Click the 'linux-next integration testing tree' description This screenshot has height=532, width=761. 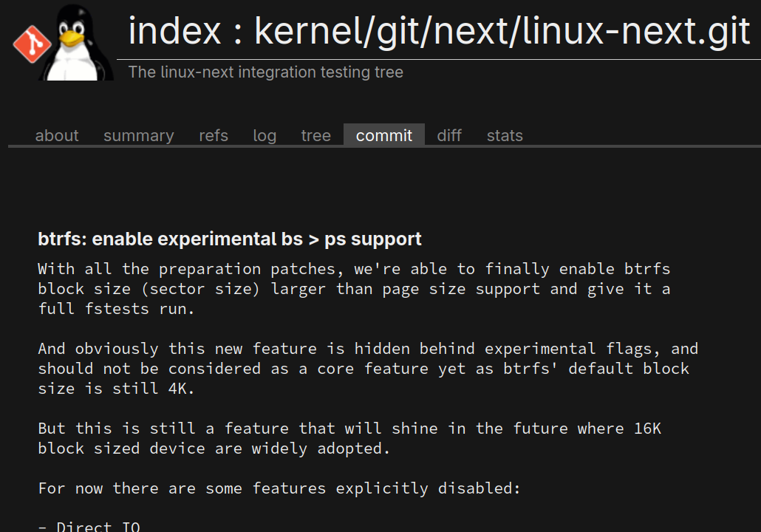pos(266,72)
